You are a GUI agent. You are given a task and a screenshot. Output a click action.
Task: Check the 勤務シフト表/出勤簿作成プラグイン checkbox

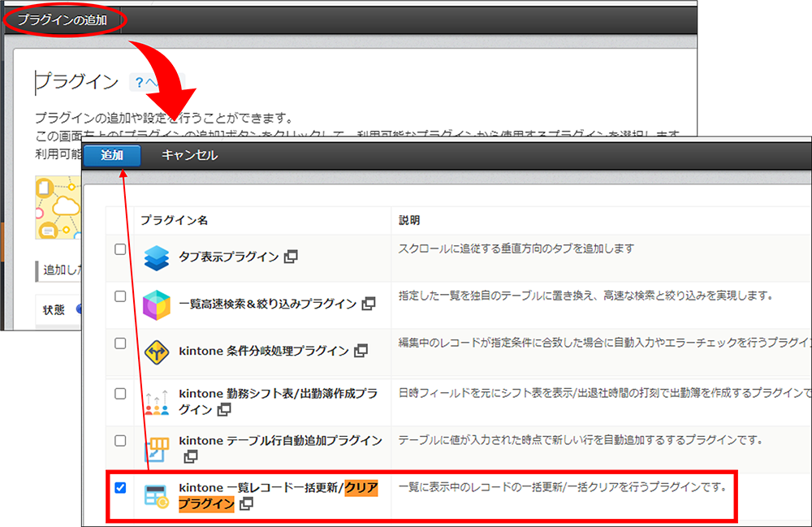120,394
